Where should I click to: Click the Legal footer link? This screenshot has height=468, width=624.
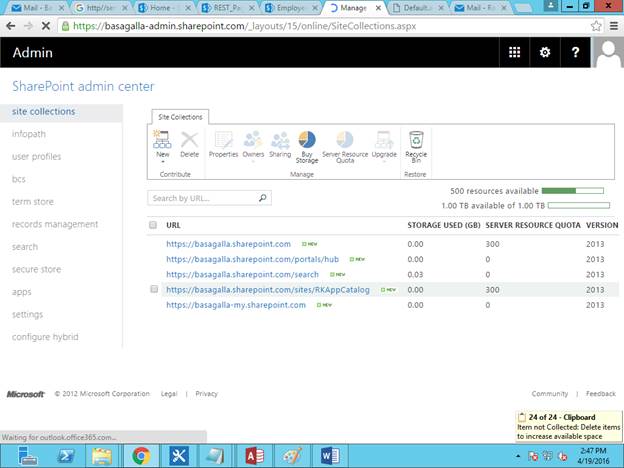click(x=169, y=394)
